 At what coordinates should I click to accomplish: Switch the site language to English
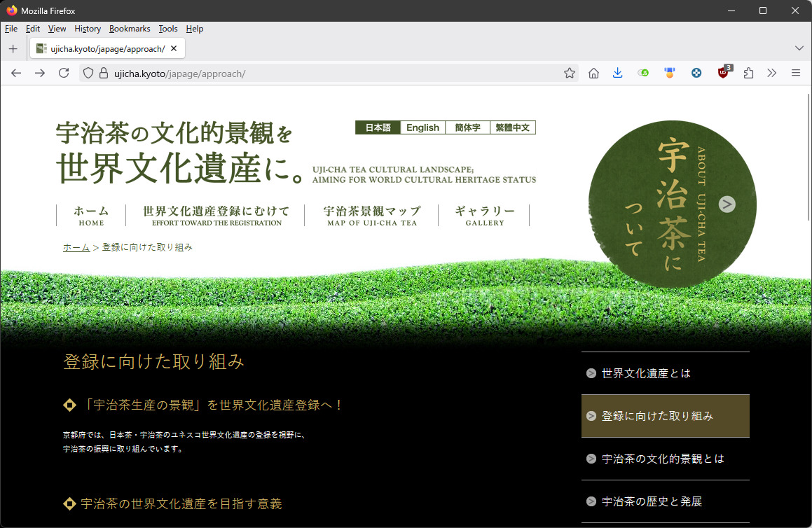point(422,127)
